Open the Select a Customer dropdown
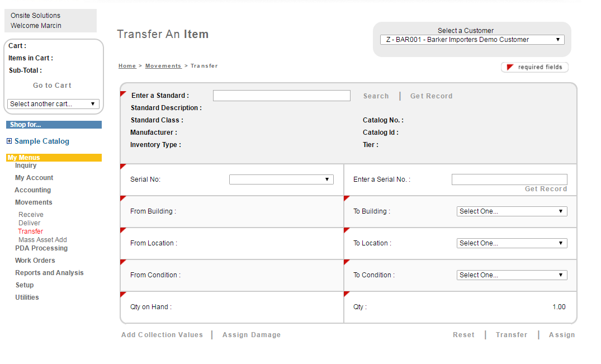This screenshot has width=601, height=364. click(x=472, y=40)
